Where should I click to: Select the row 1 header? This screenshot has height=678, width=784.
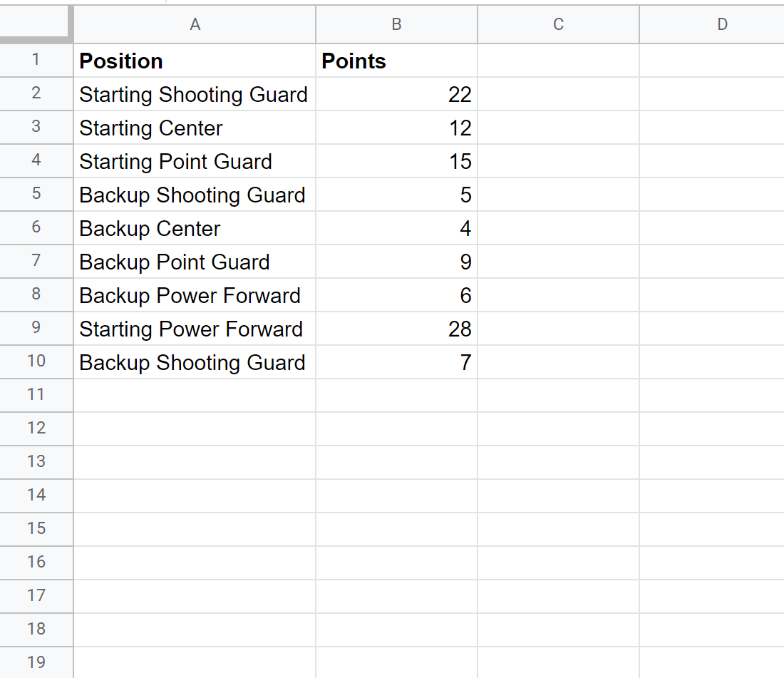click(36, 61)
